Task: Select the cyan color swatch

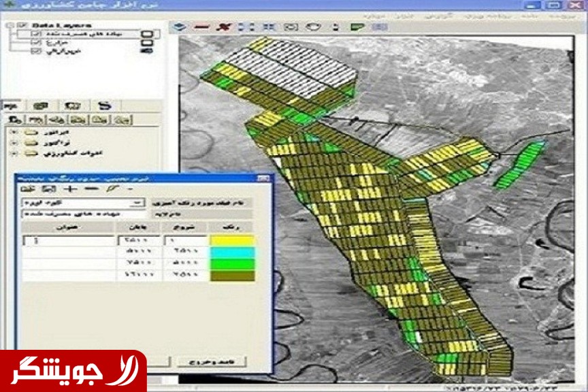Action: click(232, 252)
